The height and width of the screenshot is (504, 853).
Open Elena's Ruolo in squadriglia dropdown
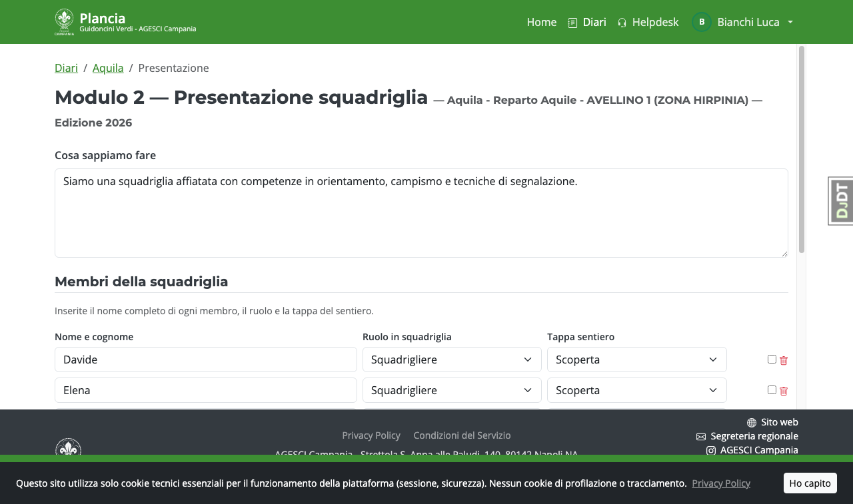click(x=452, y=390)
